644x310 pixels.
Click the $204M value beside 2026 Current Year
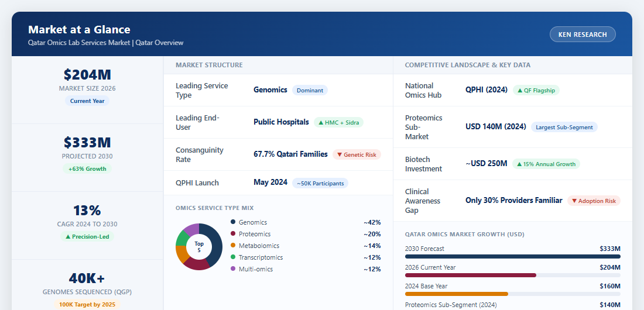pyautogui.click(x=610, y=267)
